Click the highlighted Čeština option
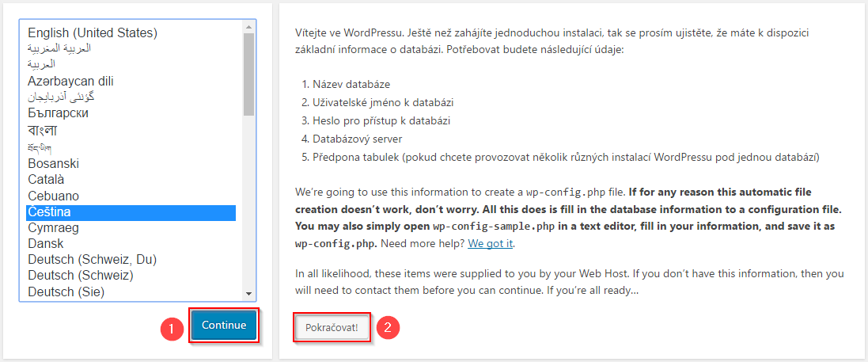The width and height of the screenshot is (868, 362). point(49,212)
